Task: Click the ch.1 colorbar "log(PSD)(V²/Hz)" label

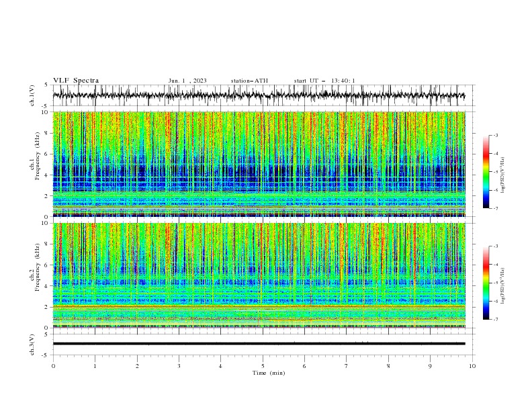Action: pyautogui.click(x=502, y=175)
